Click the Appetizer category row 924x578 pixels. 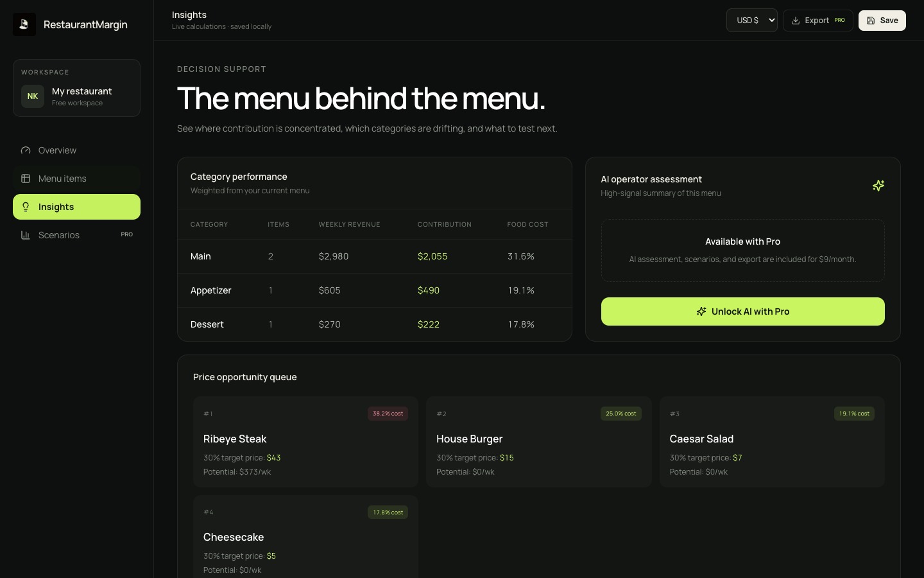tap(375, 290)
